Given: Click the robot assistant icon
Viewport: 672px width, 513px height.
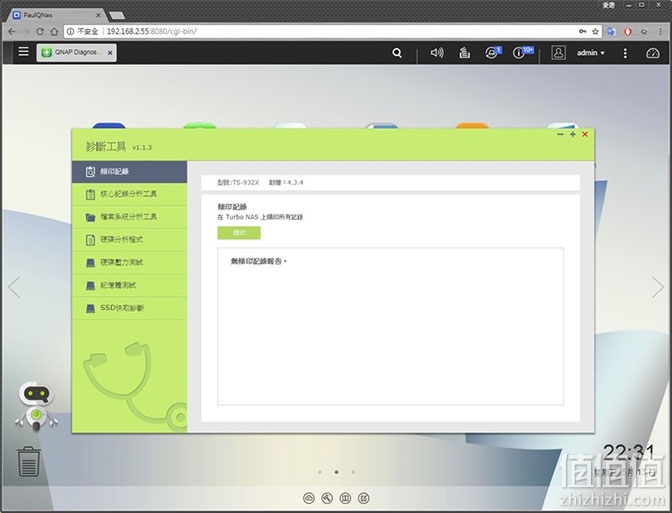Looking at the screenshot, I should click(36, 405).
